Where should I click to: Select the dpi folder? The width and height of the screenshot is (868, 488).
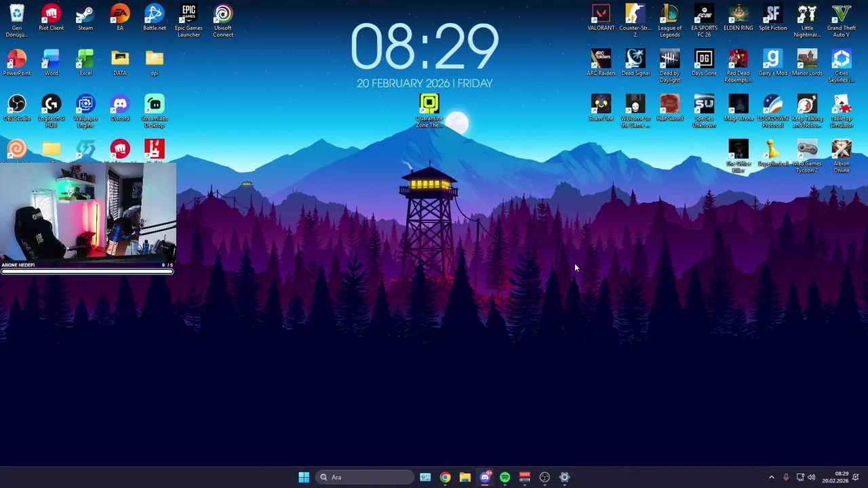pyautogui.click(x=154, y=63)
